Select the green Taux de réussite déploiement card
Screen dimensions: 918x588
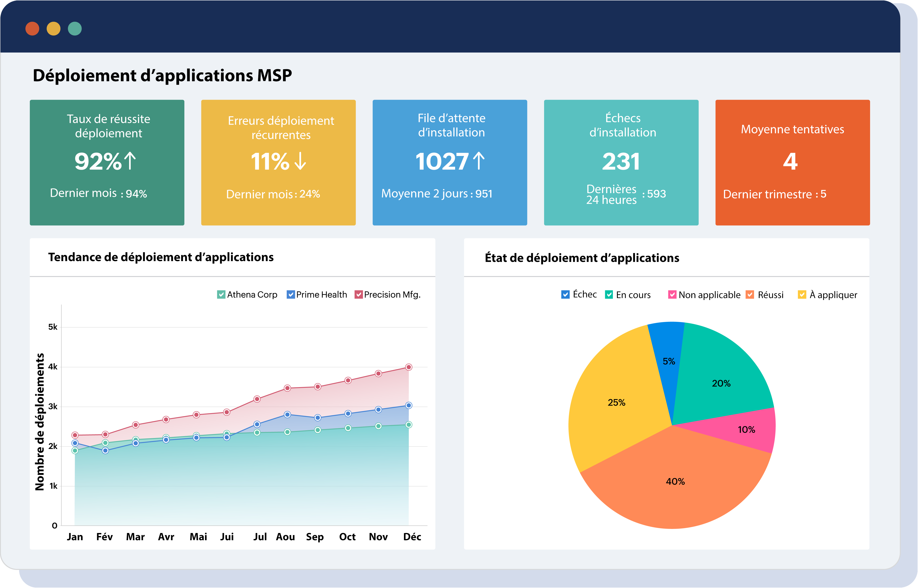click(107, 162)
